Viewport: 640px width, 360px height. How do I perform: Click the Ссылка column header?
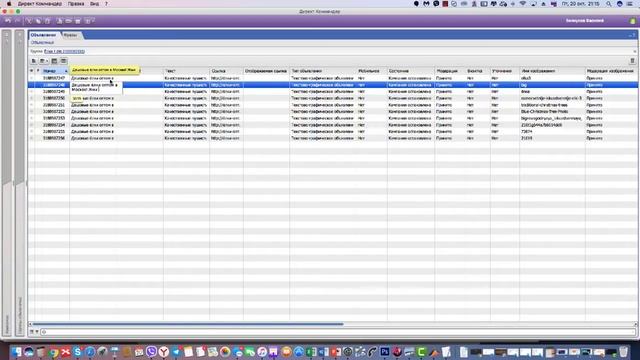coord(226,71)
